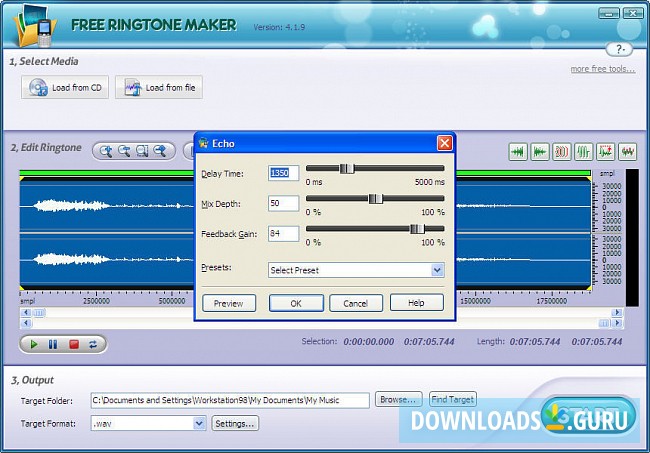The width and height of the screenshot is (650, 453).
Task: Open output format Settings
Action: tap(236, 423)
